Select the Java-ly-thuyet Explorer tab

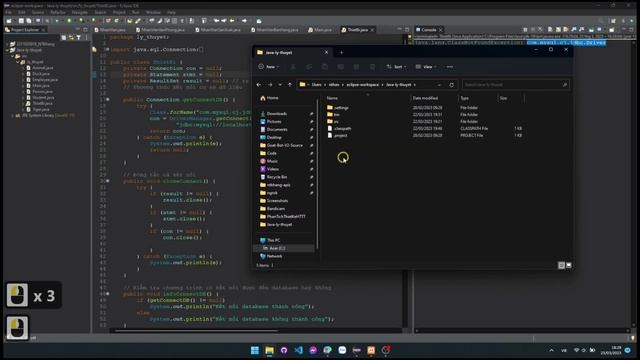coord(291,52)
